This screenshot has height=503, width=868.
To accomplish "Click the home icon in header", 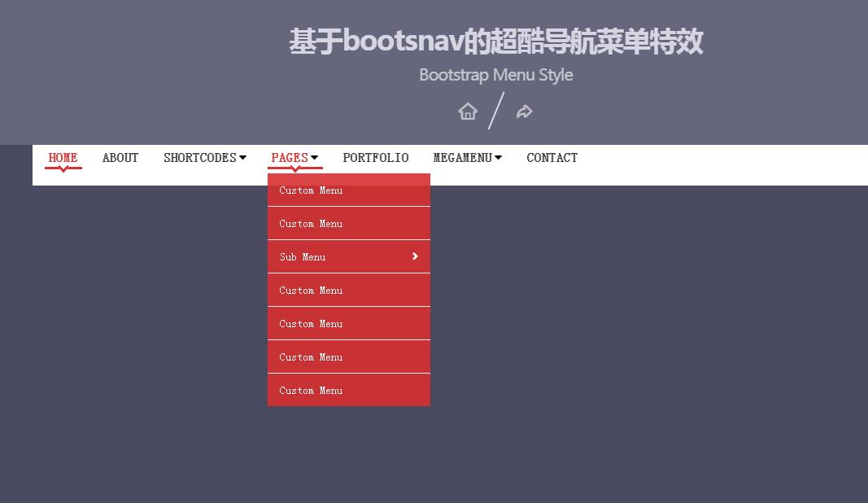I will [x=468, y=112].
